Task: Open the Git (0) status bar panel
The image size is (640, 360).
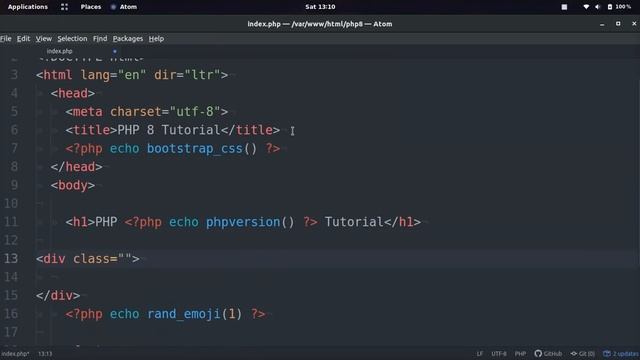Action: (582, 353)
